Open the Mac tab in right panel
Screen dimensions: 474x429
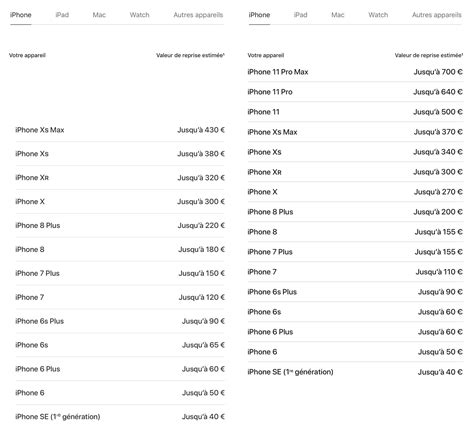(x=337, y=15)
